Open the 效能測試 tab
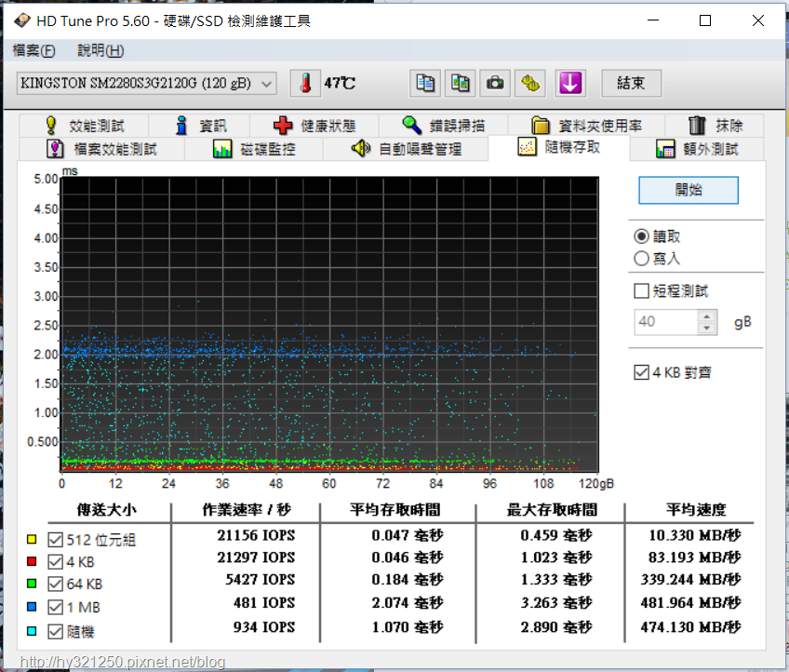This screenshot has width=789, height=672. click(x=85, y=126)
